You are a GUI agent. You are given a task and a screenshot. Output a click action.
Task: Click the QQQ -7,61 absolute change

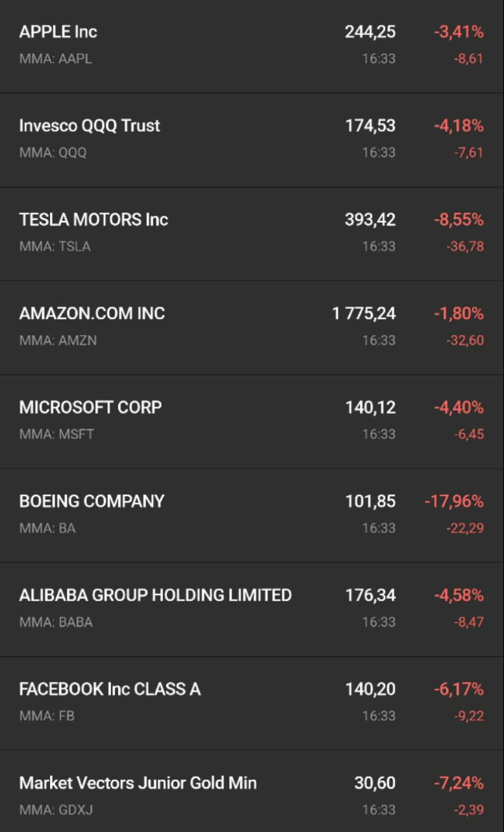[x=468, y=153]
